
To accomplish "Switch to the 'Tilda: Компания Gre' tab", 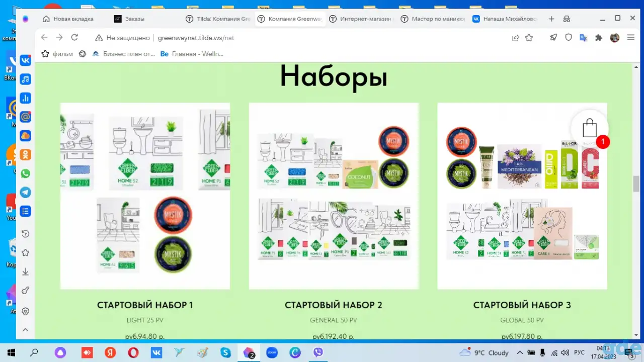I will tap(217, 19).
